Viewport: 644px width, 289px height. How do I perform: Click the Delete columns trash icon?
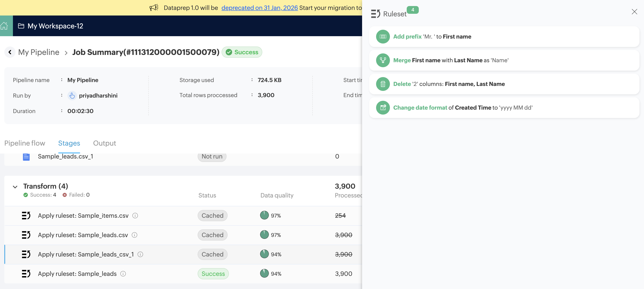click(x=383, y=84)
